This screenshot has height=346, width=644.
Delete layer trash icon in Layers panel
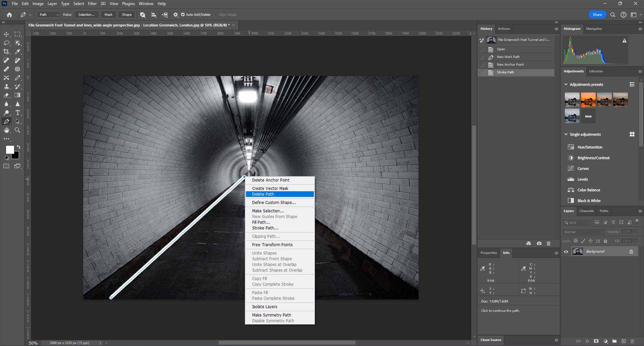pos(632,341)
